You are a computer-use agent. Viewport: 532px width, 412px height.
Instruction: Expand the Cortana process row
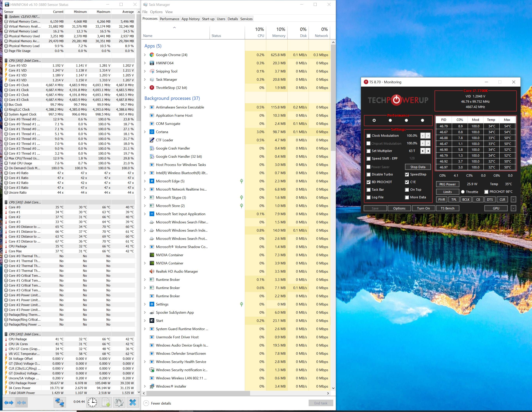pos(145,132)
